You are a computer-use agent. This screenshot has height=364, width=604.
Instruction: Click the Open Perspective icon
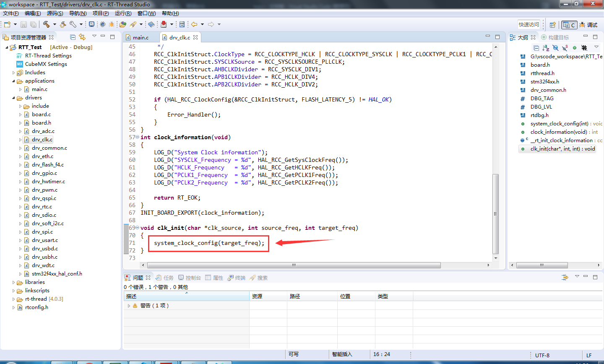coord(553,25)
